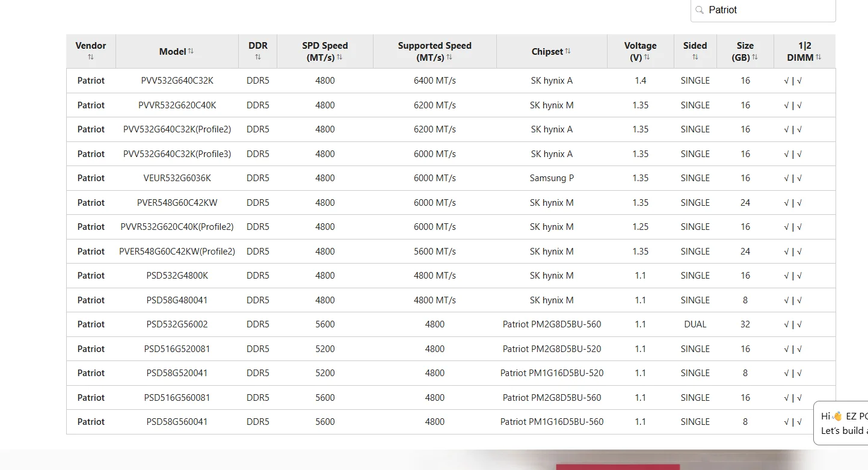Sort by Supported Speed arrow icon

point(449,57)
